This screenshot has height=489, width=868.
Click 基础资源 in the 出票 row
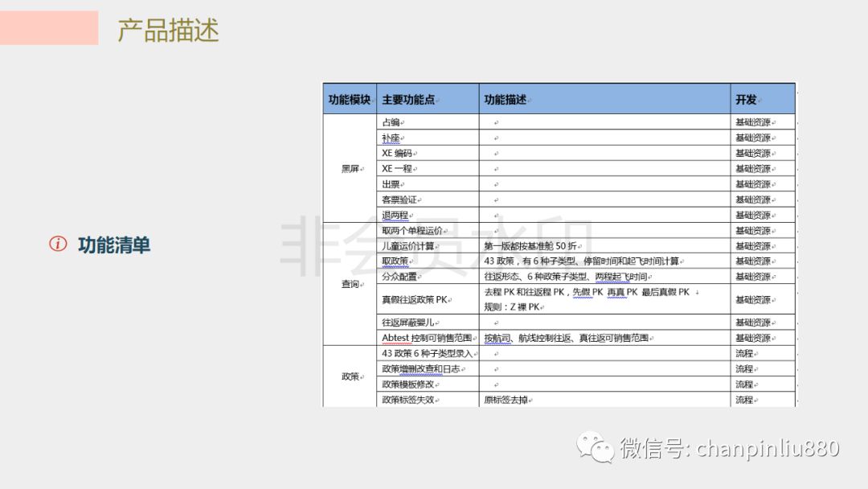pos(753,184)
